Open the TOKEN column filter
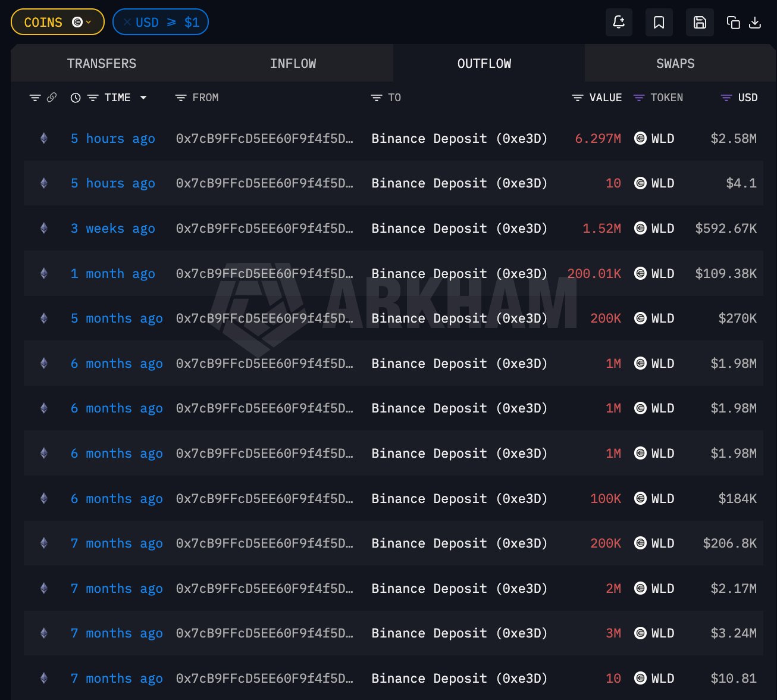The image size is (777, 700). coord(639,98)
